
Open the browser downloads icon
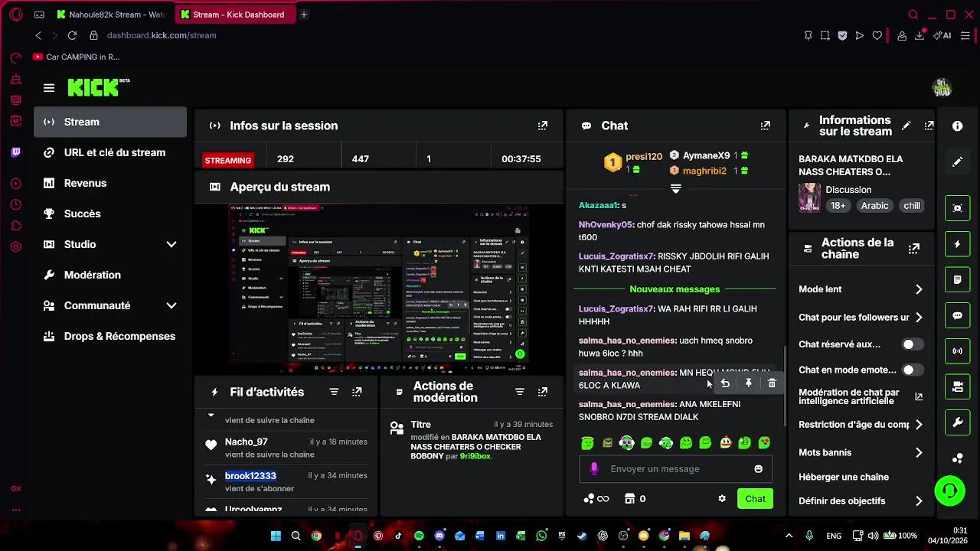point(920,35)
